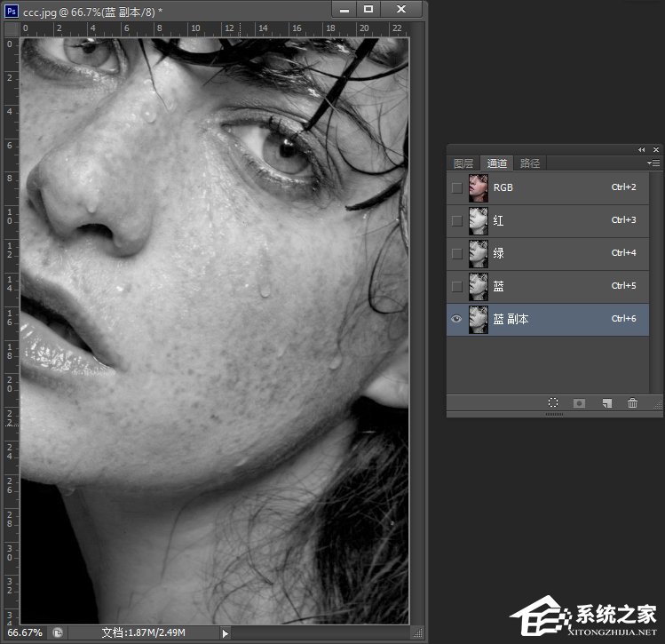665x644 pixels.
Task: Close the channels panel group
Action: coord(656,149)
